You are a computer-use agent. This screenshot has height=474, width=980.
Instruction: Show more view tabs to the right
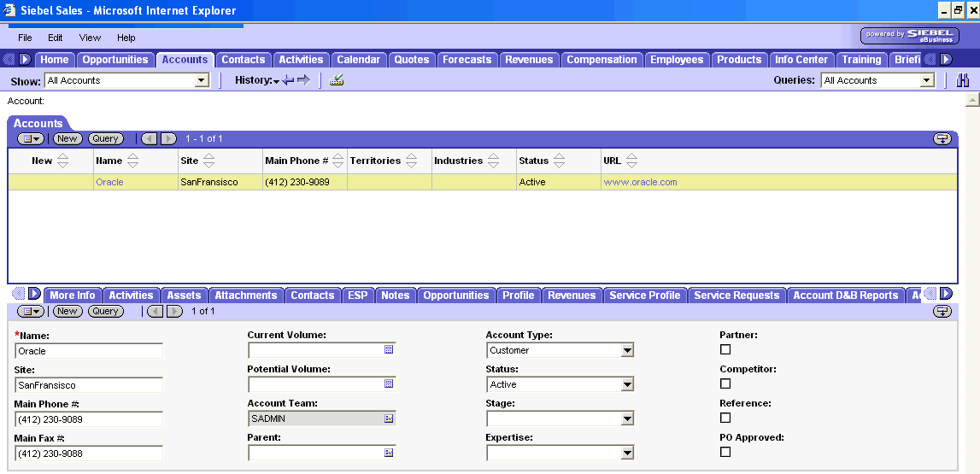(946, 294)
